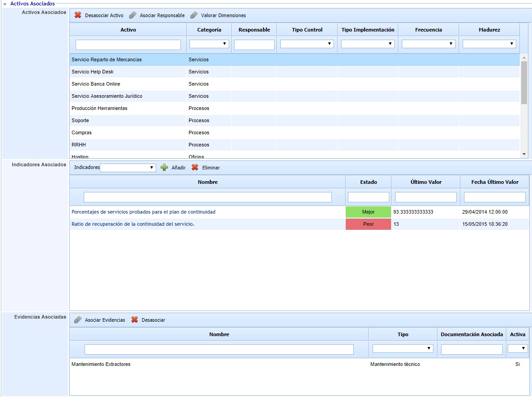Click the assets table scroll down arrow
Viewport: 532px width, 397px height.
pyautogui.click(x=523, y=154)
